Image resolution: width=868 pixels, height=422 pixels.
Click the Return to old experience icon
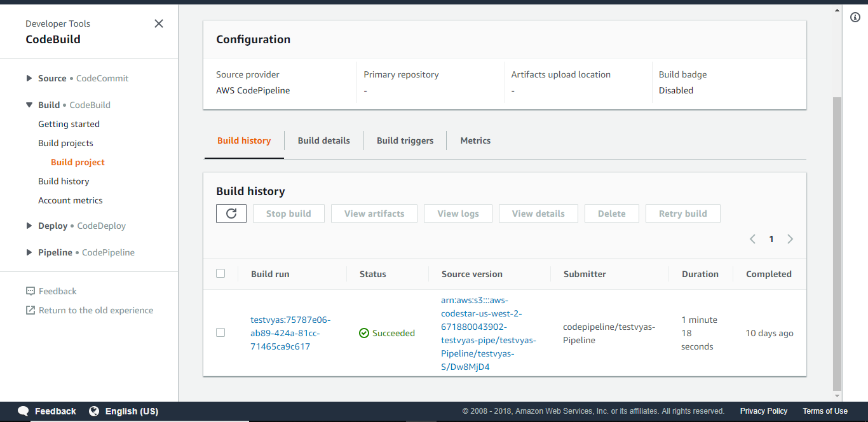31,310
